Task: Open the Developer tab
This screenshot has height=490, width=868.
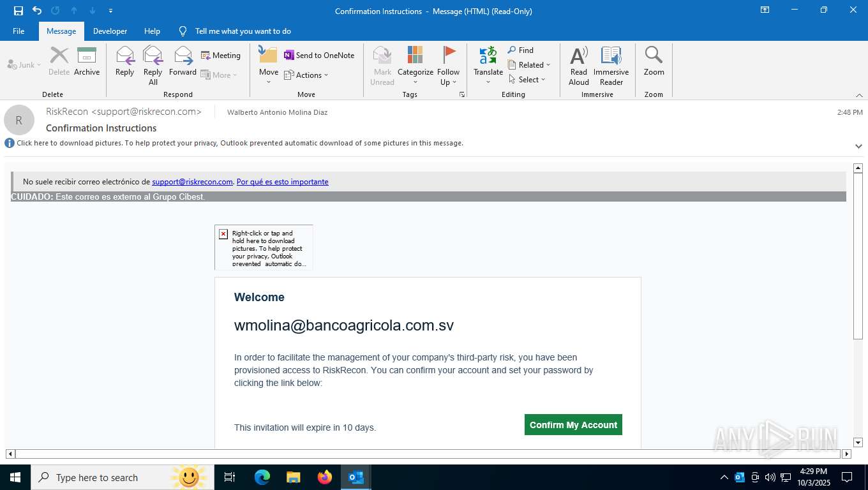Action: [110, 31]
